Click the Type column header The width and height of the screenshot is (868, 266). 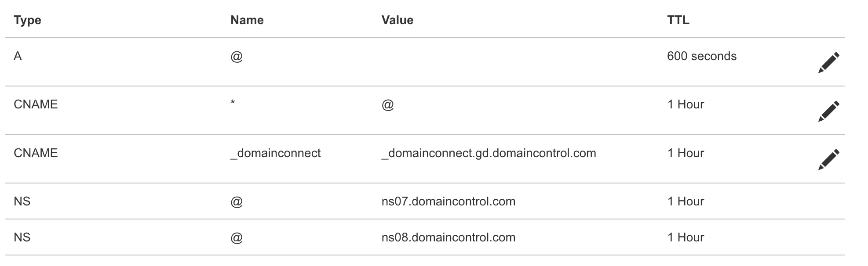point(27,20)
